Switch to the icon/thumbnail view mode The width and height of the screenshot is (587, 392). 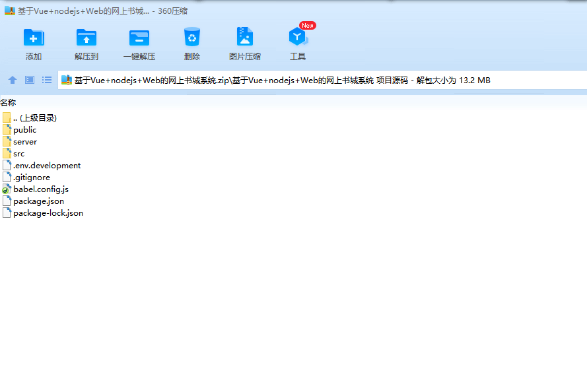point(30,80)
